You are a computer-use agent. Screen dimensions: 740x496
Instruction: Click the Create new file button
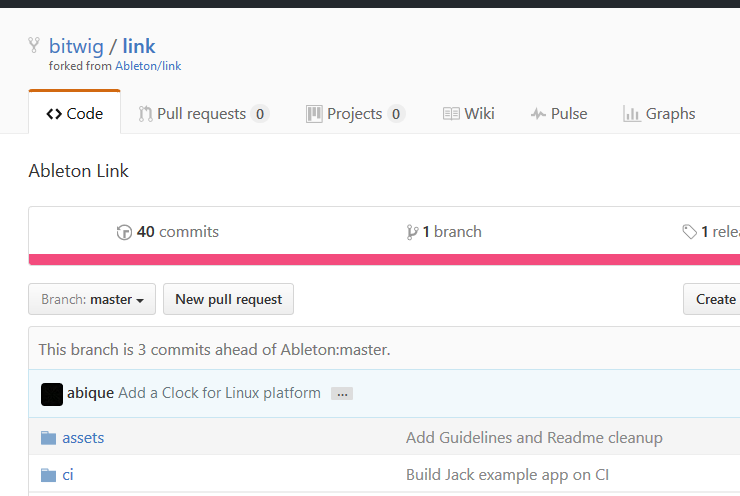point(714,299)
